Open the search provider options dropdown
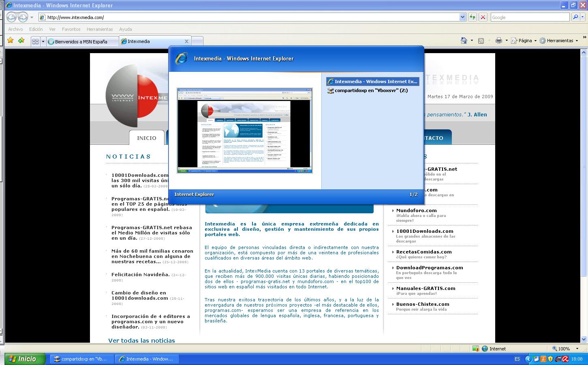The image size is (588, 365). (584, 17)
